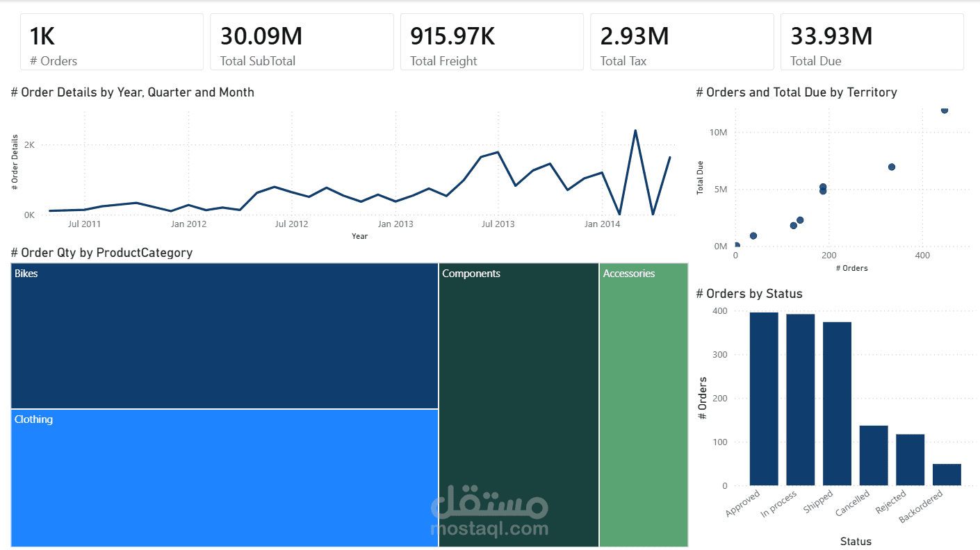Viewport: 980px width, 550px height.
Task: Click the "# Order Qty by ProductCategory" title
Action: tap(101, 253)
